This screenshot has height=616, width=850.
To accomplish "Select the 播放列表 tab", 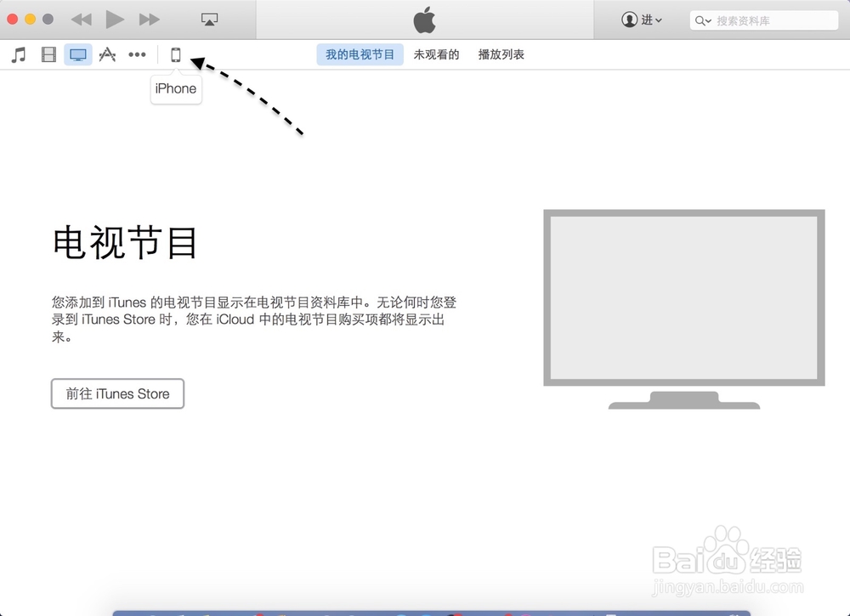I will (x=501, y=54).
